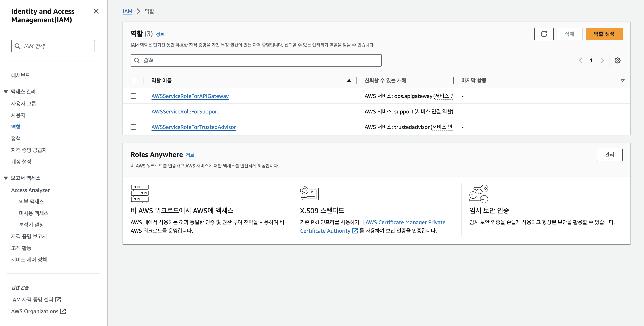This screenshot has width=644, height=326.
Task: Toggle the select-all roles checkbox
Action: pyautogui.click(x=133, y=81)
